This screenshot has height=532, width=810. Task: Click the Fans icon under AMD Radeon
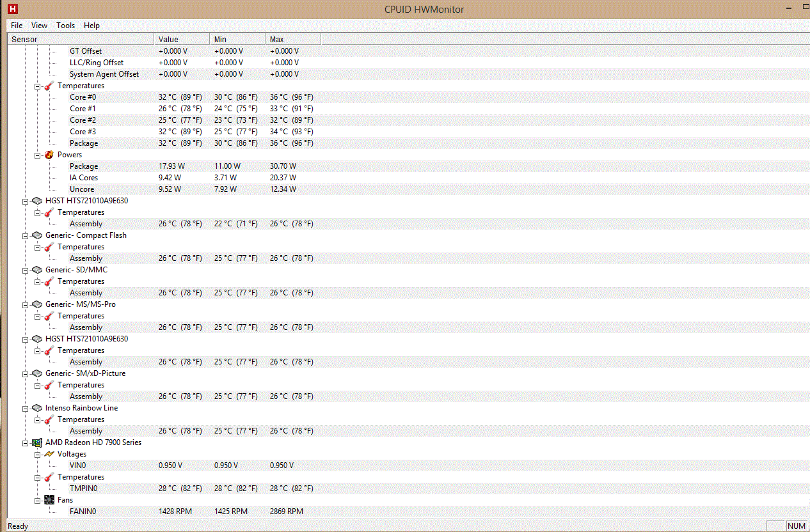click(49, 500)
